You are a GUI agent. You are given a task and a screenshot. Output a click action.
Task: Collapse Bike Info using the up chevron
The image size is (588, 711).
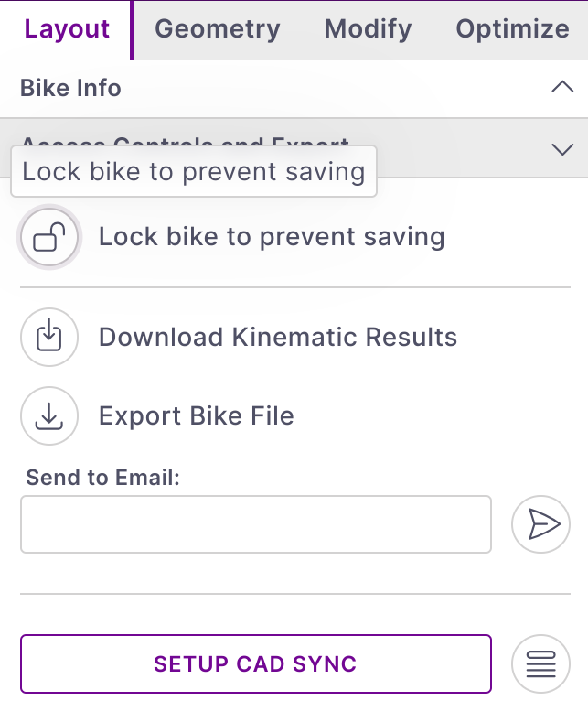click(x=562, y=88)
